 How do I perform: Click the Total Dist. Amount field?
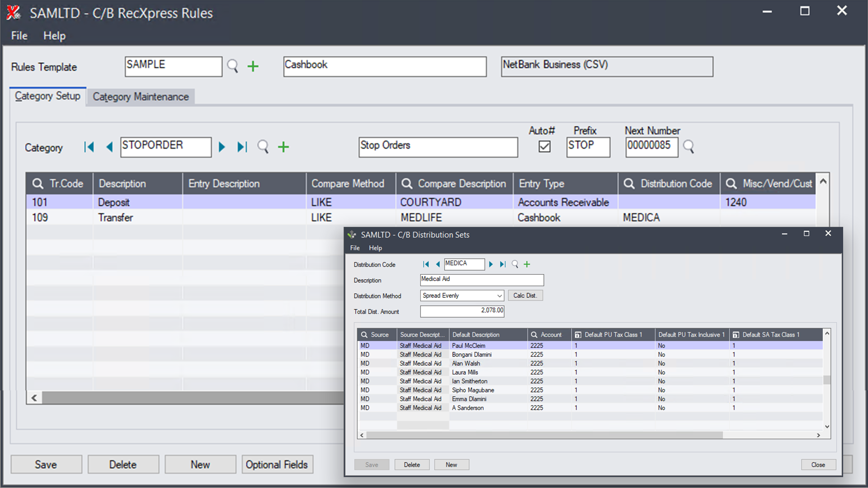(x=462, y=311)
